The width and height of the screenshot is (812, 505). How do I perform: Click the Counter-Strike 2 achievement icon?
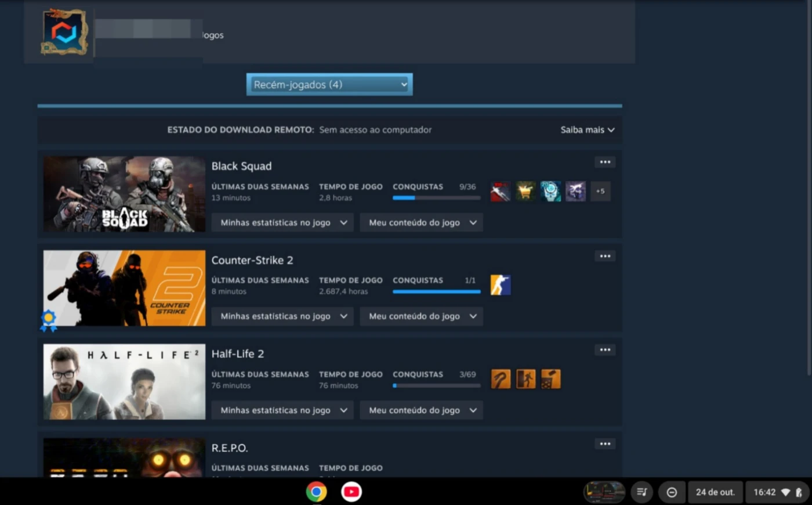tap(501, 285)
